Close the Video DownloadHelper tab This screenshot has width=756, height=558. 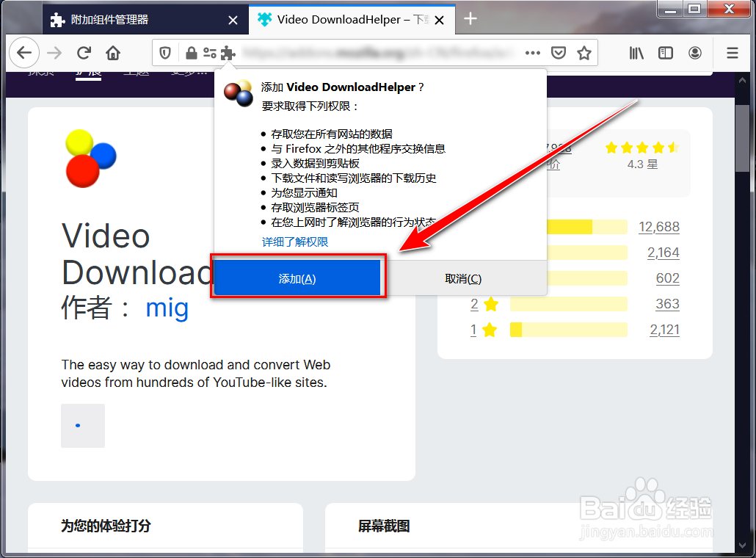[x=439, y=20]
